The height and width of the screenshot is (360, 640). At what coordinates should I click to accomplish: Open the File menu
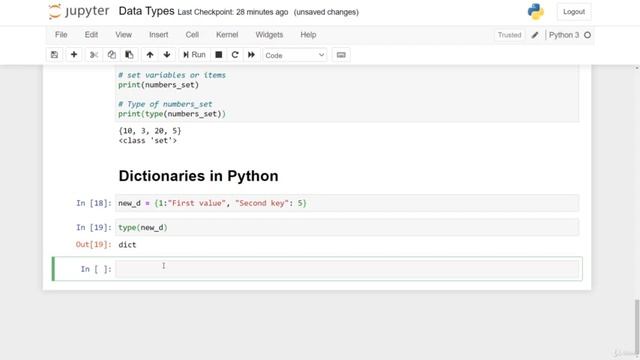click(61, 35)
